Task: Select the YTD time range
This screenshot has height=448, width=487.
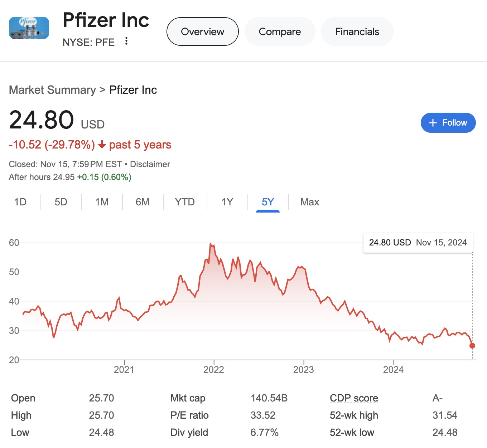Action: pyautogui.click(x=185, y=202)
